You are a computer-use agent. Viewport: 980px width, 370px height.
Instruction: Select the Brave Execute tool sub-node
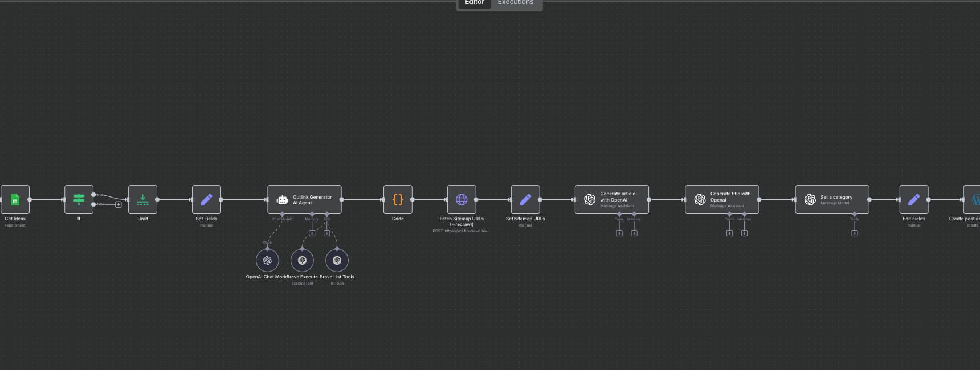point(302,260)
